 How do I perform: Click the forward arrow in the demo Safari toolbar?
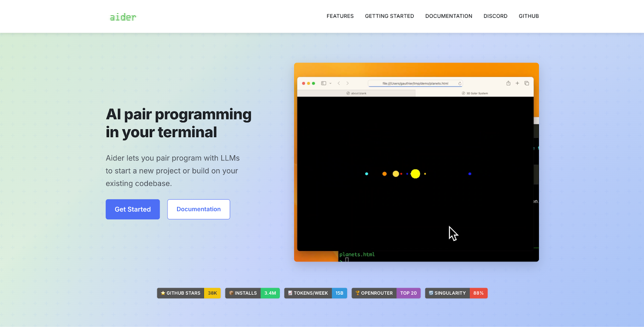click(347, 83)
